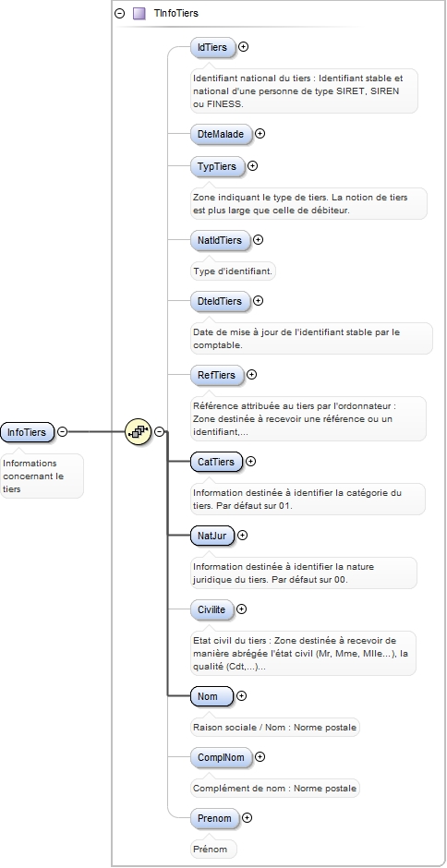Screen dimensions: 447x868
Task: Collapse the sequence compositor children
Action: (x=160, y=432)
